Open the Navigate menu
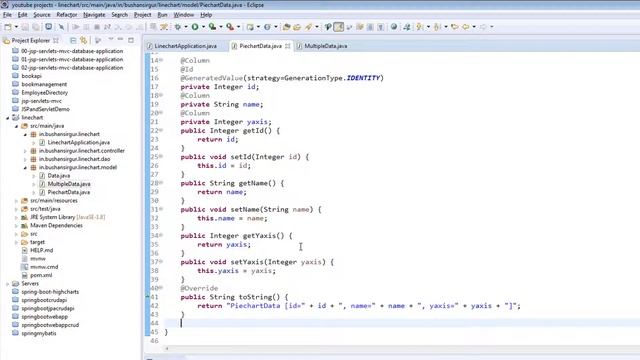 [x=94, y=15]
